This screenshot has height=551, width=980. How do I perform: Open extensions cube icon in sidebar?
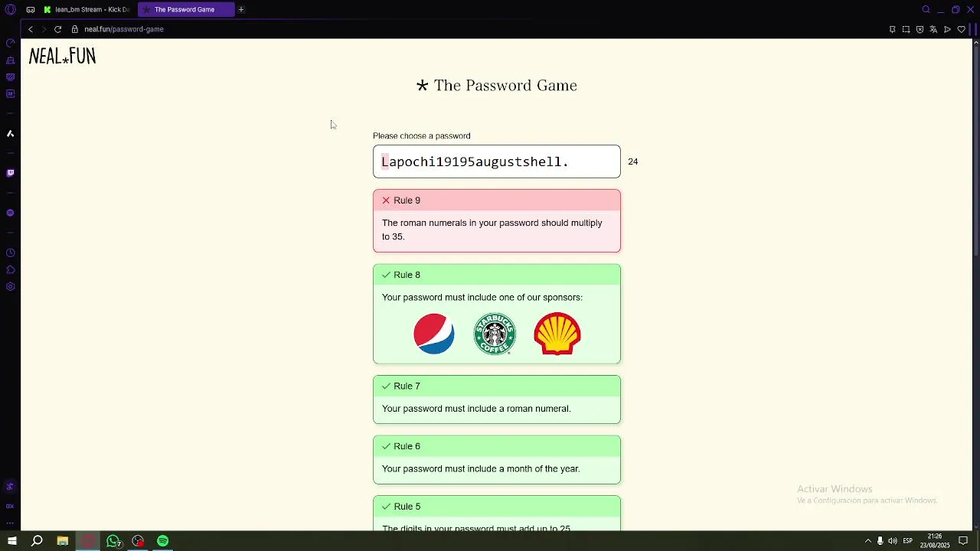(10, 269)
